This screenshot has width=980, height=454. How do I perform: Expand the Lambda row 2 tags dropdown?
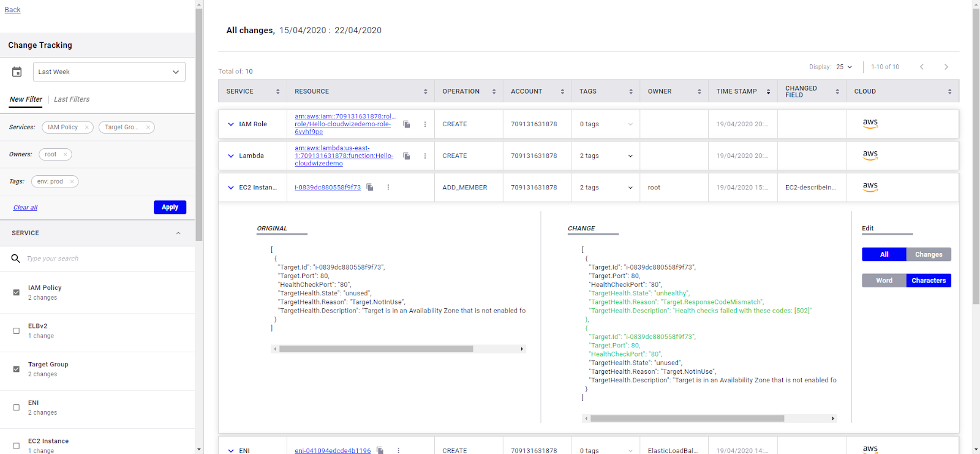[630, 156]
